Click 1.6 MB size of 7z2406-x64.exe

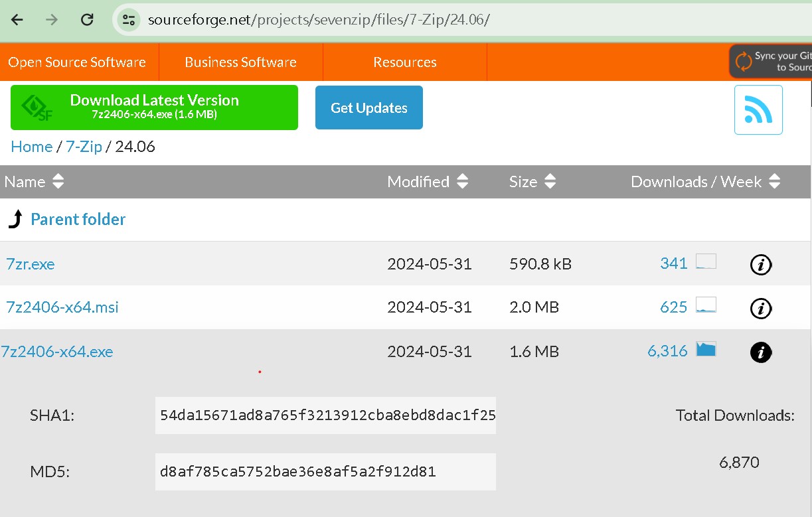(x=534, y=352)
